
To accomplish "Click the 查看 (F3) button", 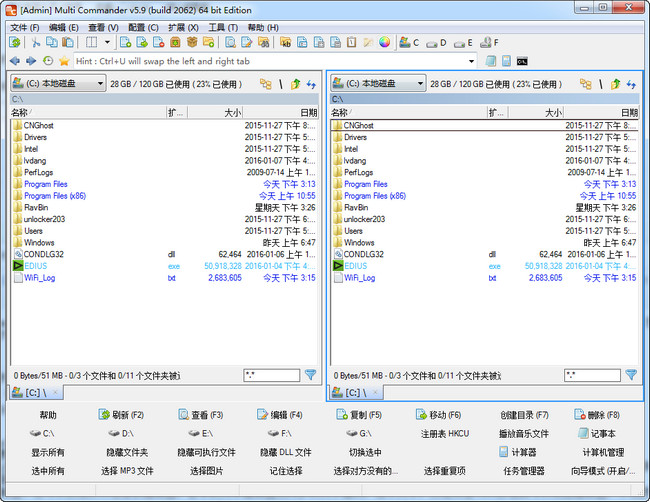I will (201, 415).
